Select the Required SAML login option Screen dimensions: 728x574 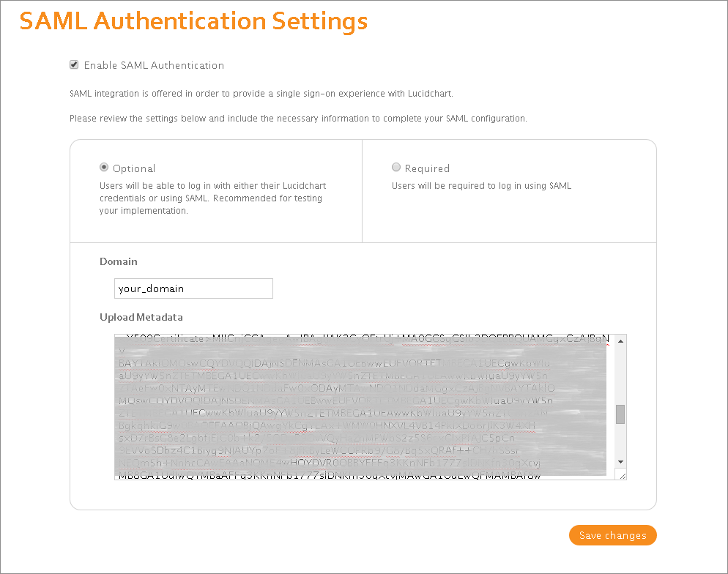point(396,167)
